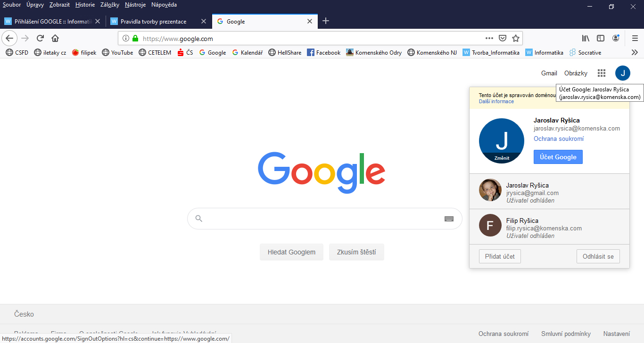Screen dimensions: 644x343
Task: Open a new tab with plus button
Action: click(326, 21)
